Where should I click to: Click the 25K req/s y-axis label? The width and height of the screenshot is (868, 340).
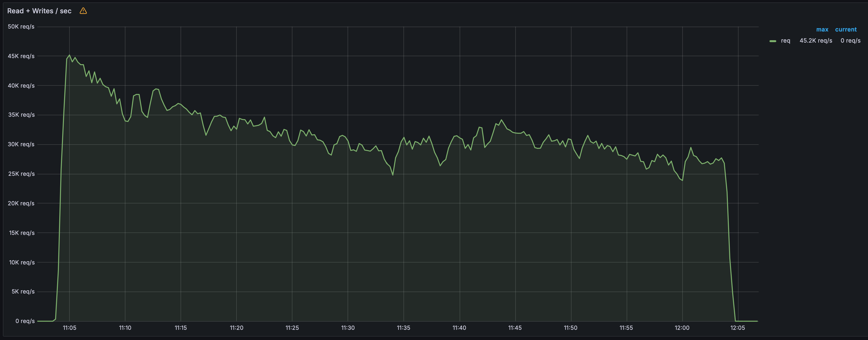[21, 174]
